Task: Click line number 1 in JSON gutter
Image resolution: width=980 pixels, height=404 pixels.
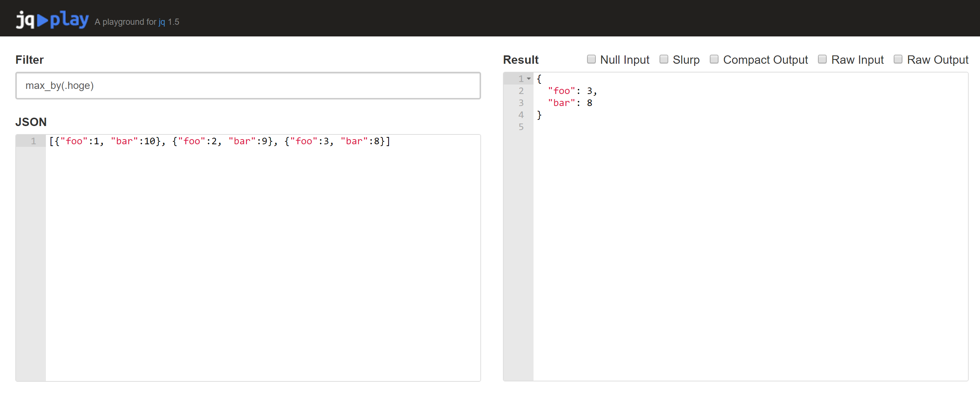Action: 34,141
